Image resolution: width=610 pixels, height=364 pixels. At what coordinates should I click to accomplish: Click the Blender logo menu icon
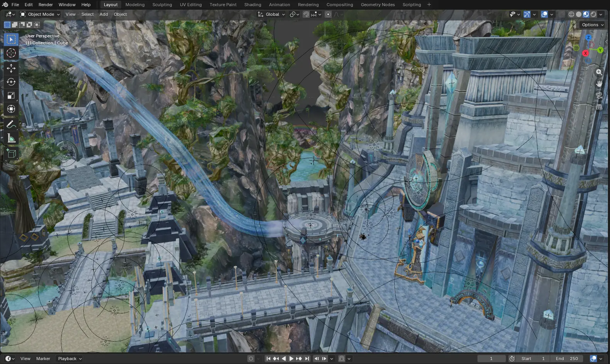[5, 5]
